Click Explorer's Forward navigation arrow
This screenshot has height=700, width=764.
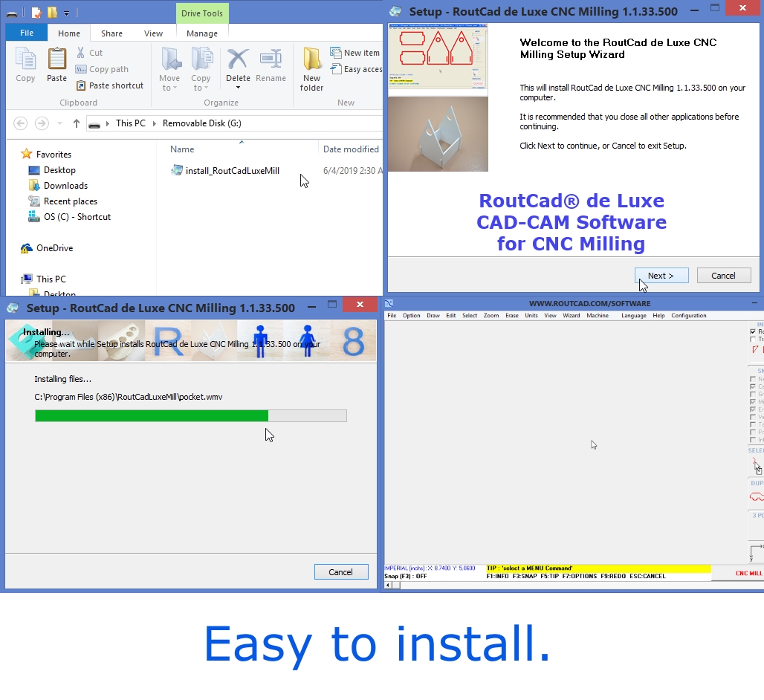[42, 123]
